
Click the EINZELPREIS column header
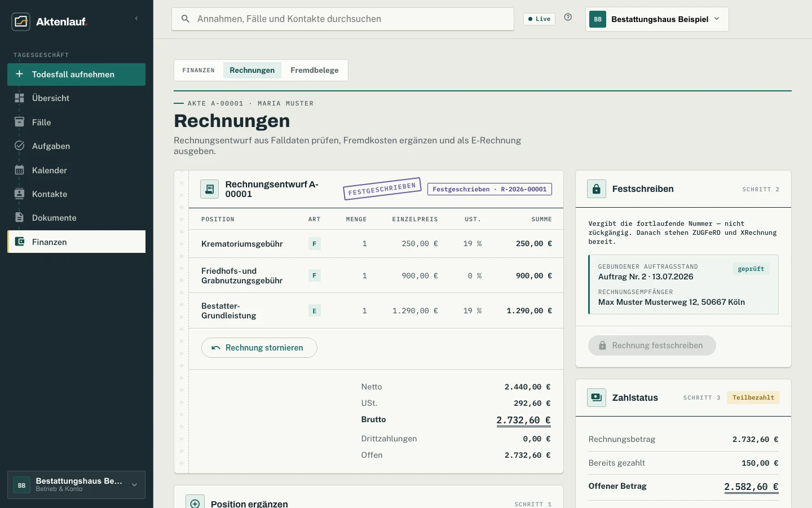[415, 219]
